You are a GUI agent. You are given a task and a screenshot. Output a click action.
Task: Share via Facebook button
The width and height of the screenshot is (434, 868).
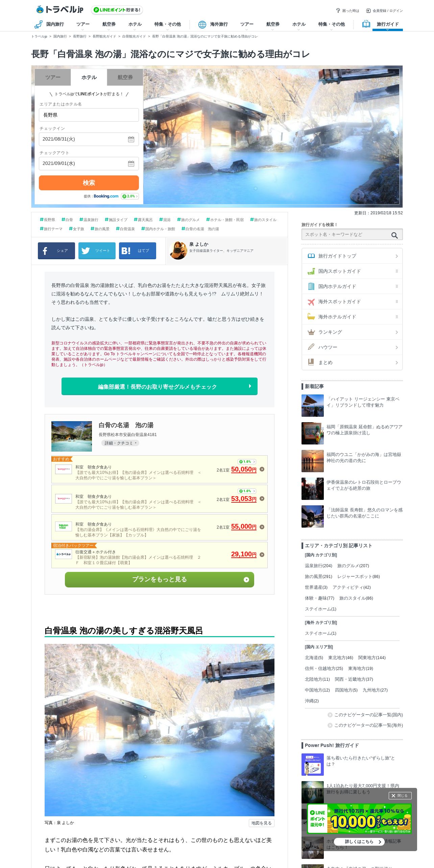(x=56, y=251)
